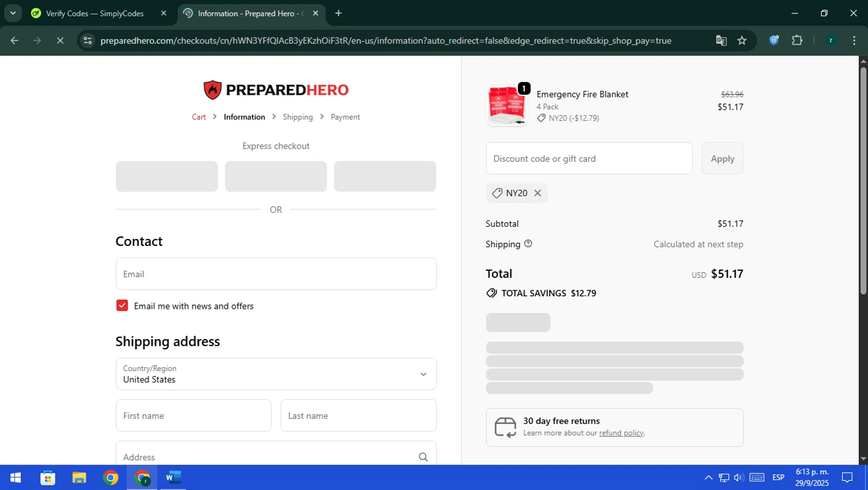Click the Discount code or gift card field
The height and width of the screenshot is (490, 868).
589,159
